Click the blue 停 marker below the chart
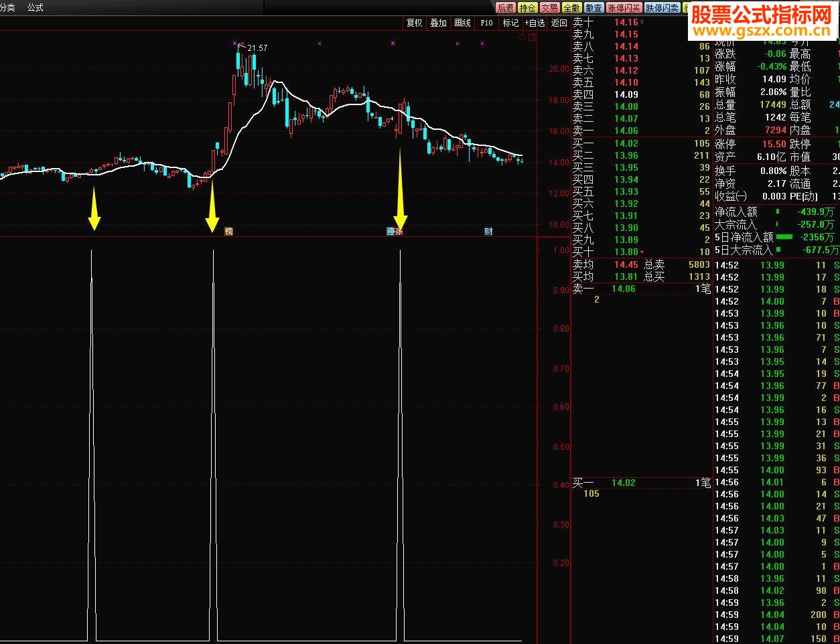 coord(391,232)
